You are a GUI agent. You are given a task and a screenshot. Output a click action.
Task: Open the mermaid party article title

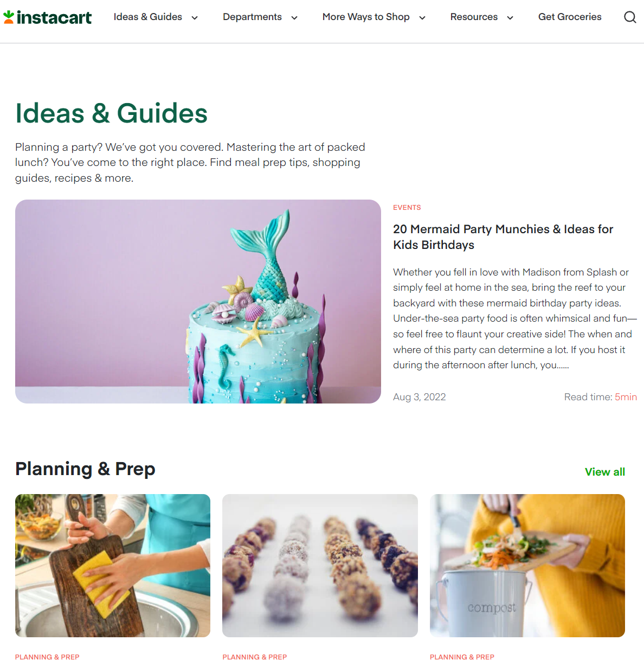pos(503,237)
